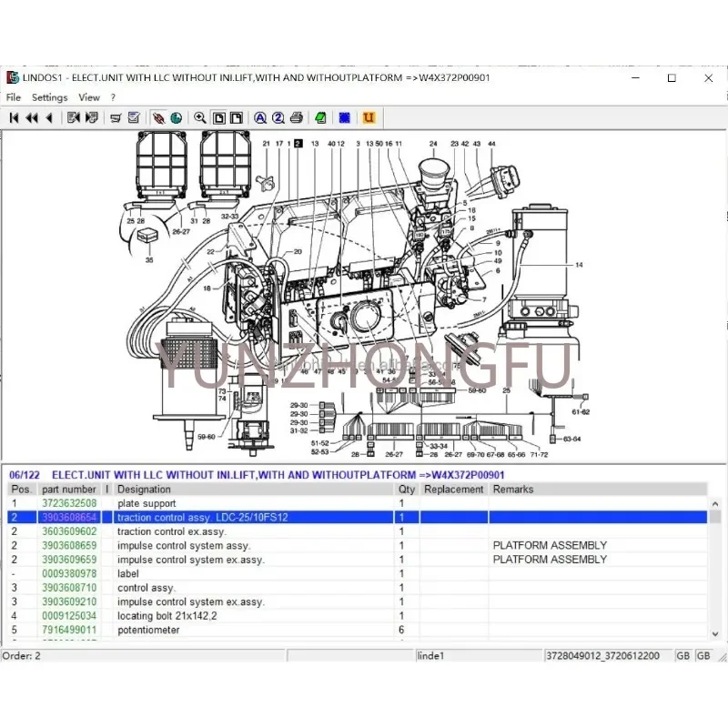Click 'Order: 2' in the status bar
728x728 pixels.
point(21,655)
